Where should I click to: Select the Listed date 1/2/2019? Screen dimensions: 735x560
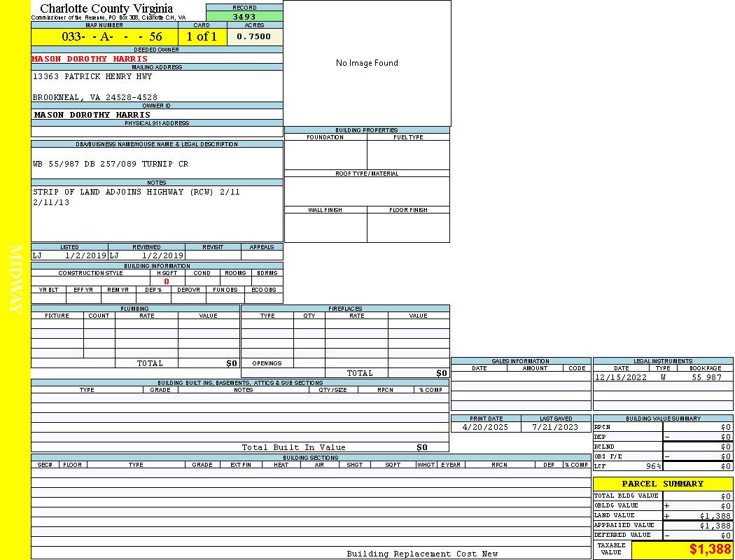pos(85,255)
